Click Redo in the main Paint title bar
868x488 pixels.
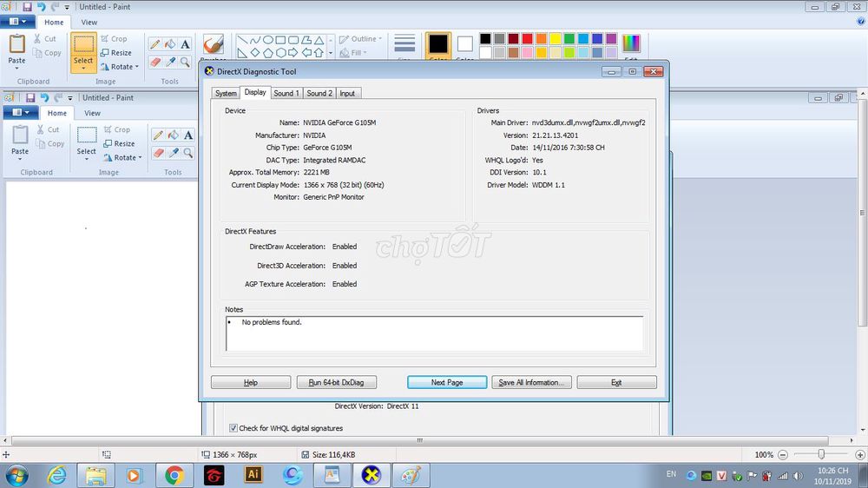tap(55, 7)
